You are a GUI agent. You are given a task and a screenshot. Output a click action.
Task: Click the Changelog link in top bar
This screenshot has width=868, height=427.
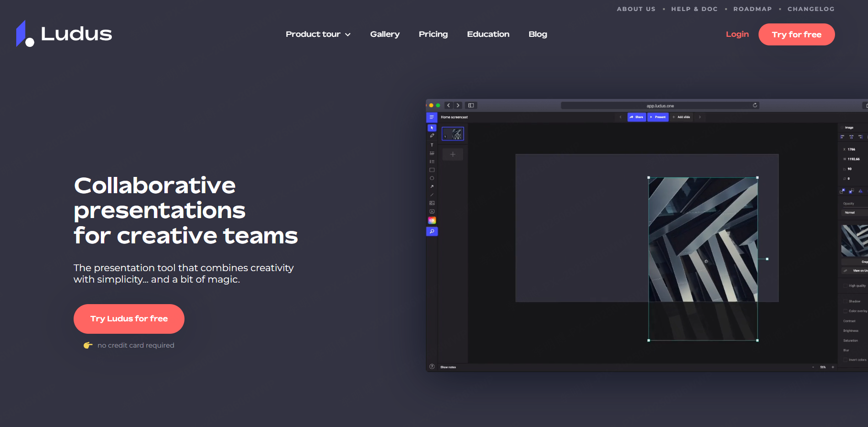point(811,9)
